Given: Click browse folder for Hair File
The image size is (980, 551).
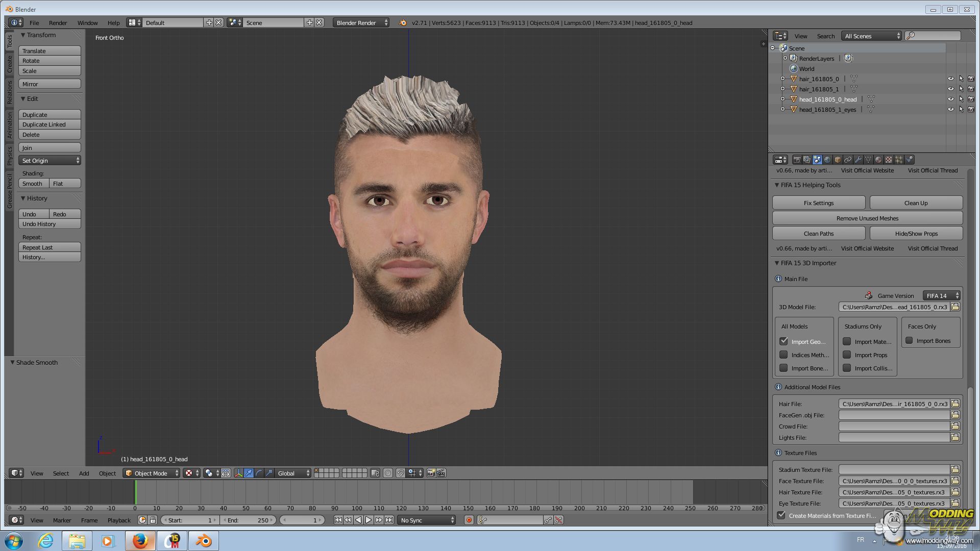Looking at the screenshot, I should click(x=955, y=404).
